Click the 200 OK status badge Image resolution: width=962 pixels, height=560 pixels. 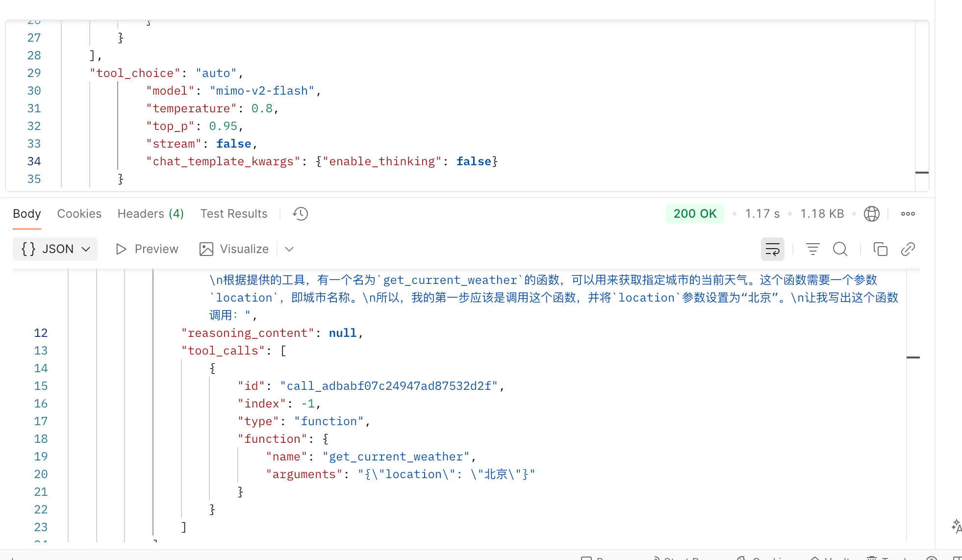(695, 214)
